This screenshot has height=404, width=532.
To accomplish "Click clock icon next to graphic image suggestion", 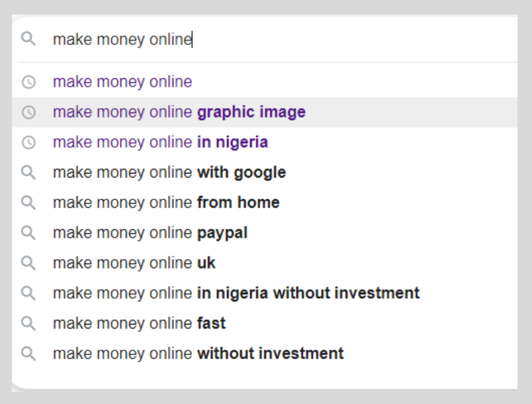I will pyautogui.click(x=28, y=113).
